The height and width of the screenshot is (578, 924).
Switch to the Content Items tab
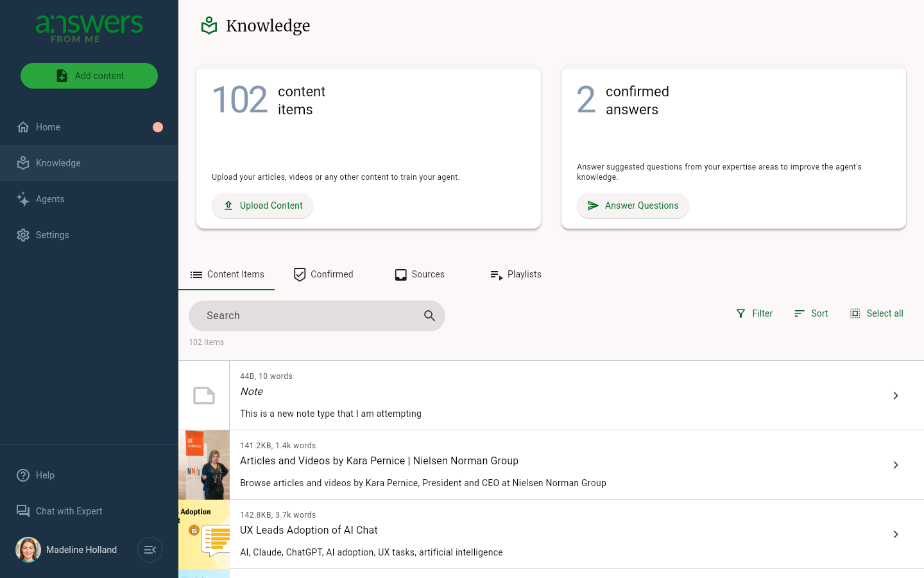(x=227, y=274)
